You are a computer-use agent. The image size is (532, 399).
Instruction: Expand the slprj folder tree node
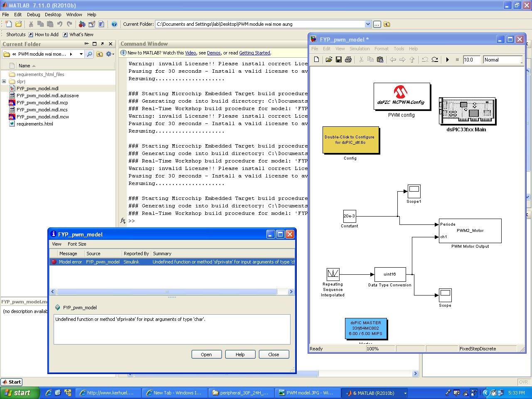coord(4,81)
